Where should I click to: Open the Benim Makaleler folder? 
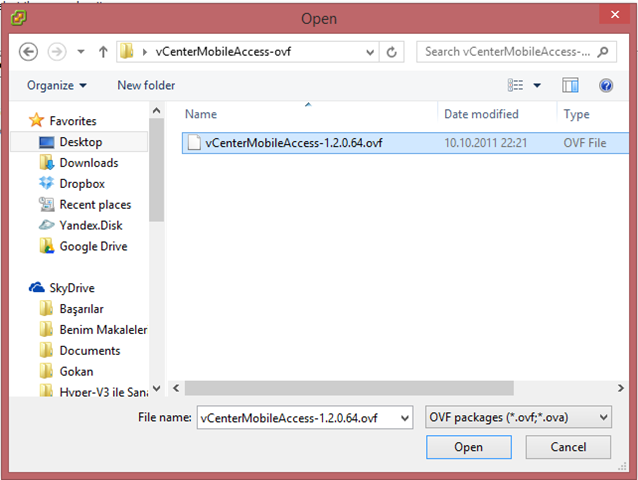pos(103,330)
